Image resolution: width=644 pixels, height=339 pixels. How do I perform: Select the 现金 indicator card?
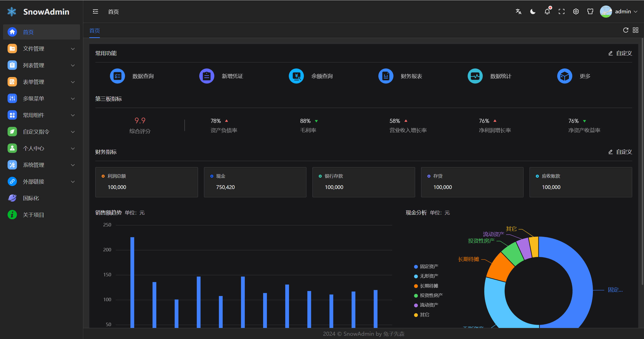point(255,182)
